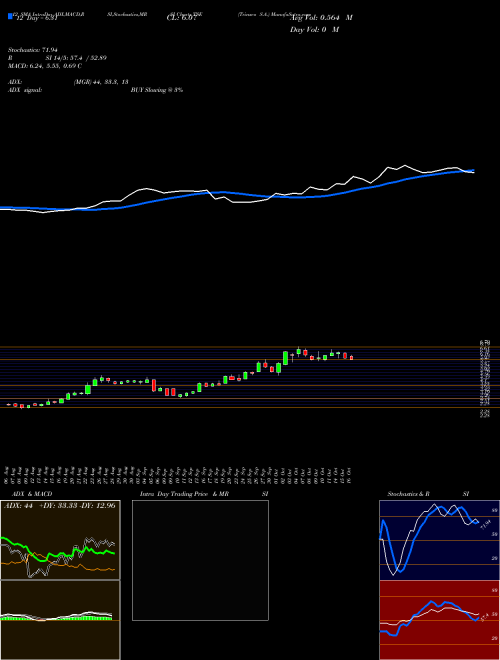Click the 'Intra Day Trading Price & MR SI' title
500x660 pixels.
click(x=204, y=494)
